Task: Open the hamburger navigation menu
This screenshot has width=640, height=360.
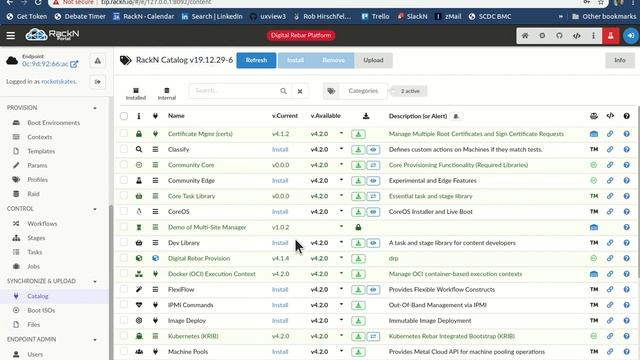Action: 11,36
